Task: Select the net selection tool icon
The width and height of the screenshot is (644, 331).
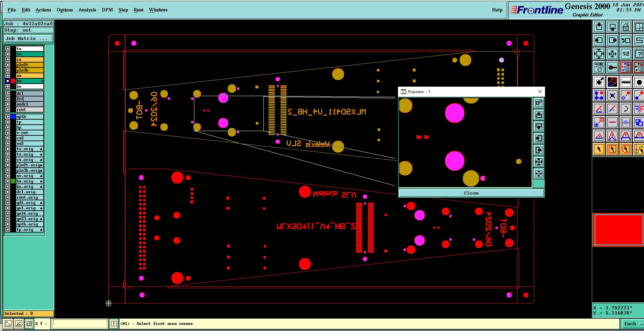Action: (x=639, y=149)
